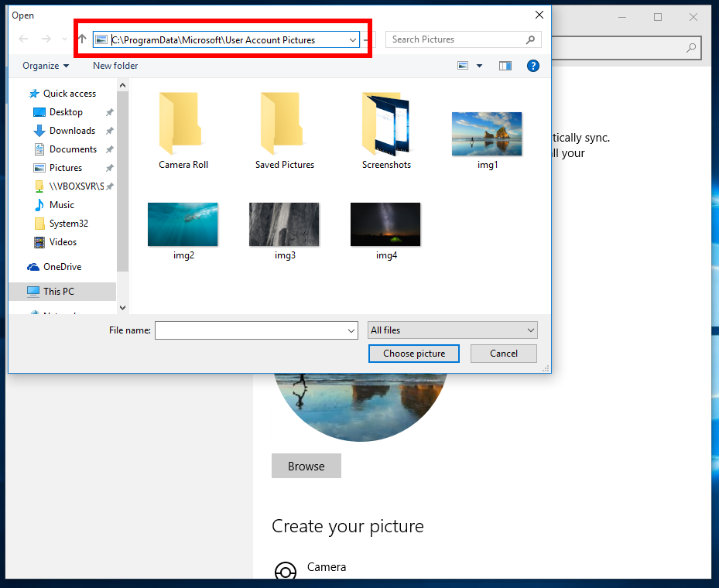Viewport: 719px width, 588px height.
Task: Click New folder in the toolbar
Action: pyautogui.click(x=115, y=66)
